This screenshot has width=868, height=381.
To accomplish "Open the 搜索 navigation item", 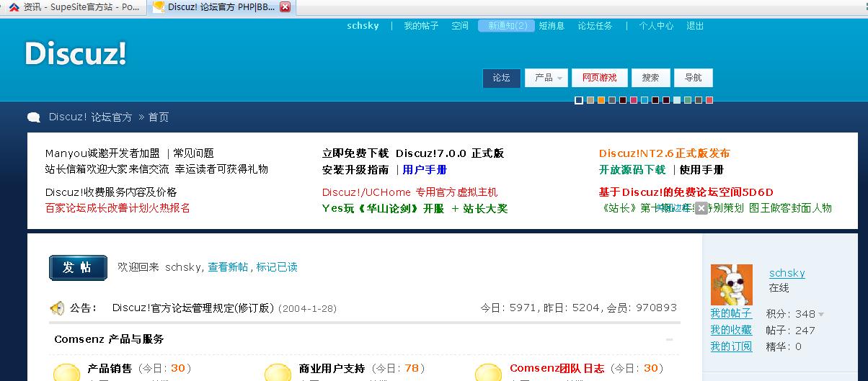I will (650, 78).
